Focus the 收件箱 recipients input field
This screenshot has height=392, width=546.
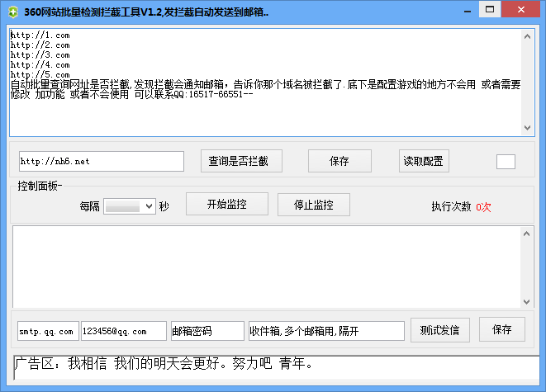point(326,331)
